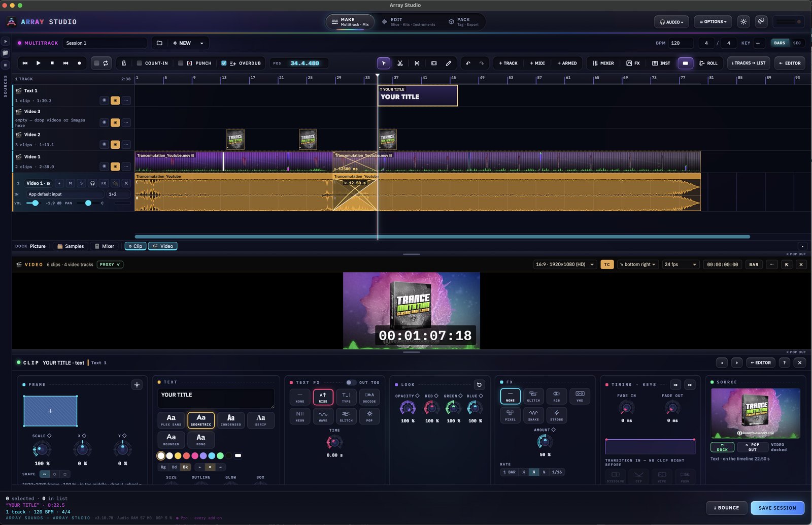
Task: Click Tracks → List button
Action: tap(749, 63)
